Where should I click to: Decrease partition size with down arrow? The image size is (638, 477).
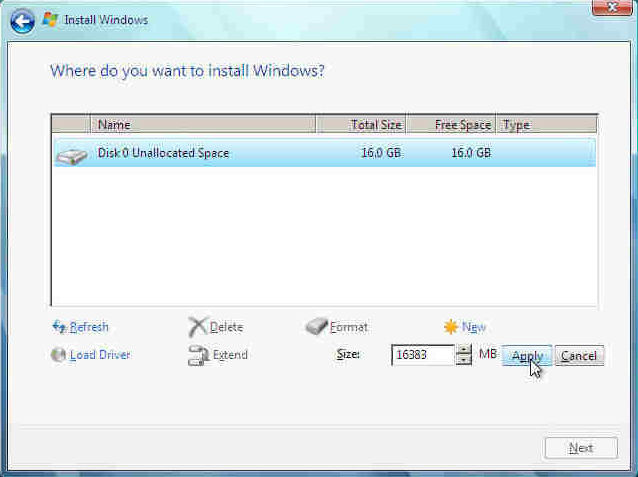pos(464,360)
